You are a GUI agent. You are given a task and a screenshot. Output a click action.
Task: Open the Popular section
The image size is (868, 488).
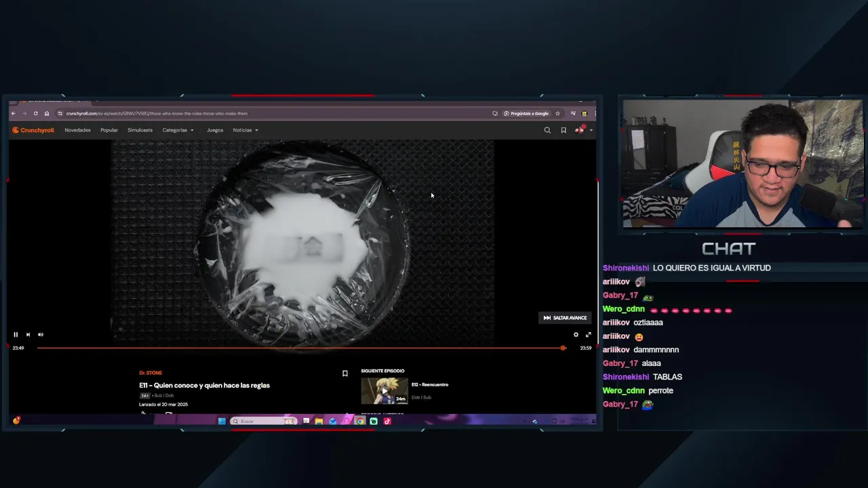click(108, 130)
